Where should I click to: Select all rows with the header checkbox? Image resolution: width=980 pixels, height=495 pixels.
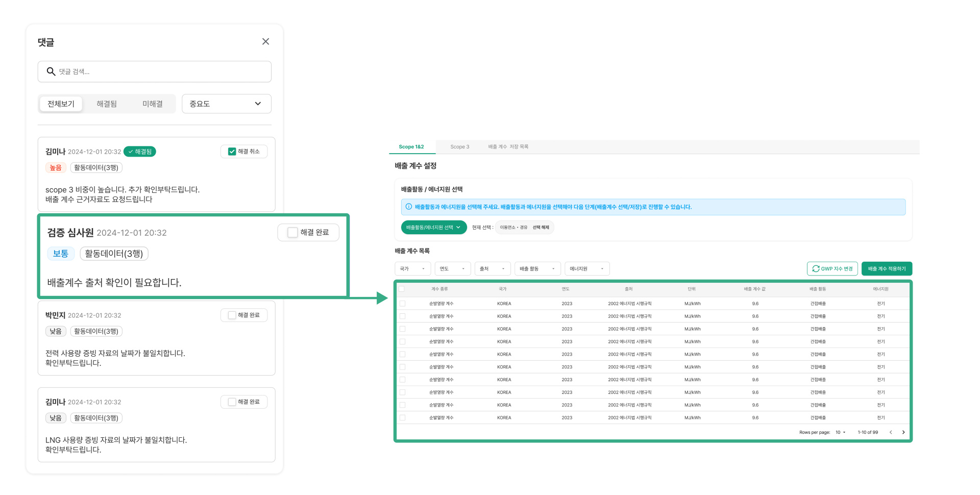pyautogui.click(x=402, y=288)
